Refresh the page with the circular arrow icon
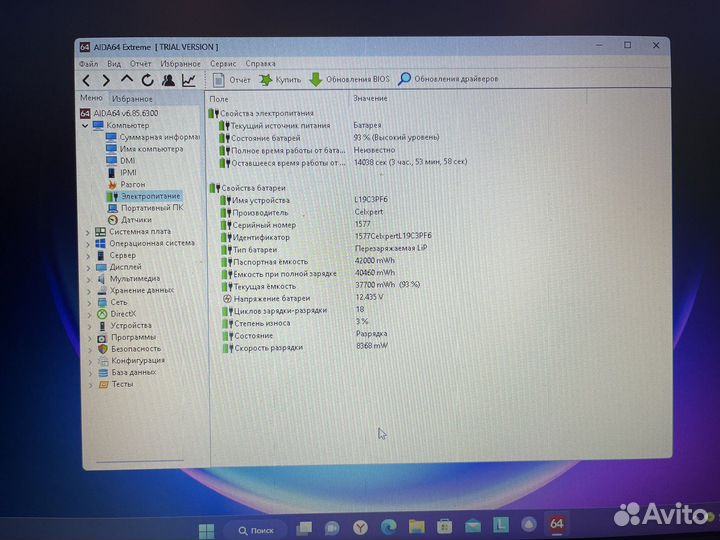 [x=147, y=80]
